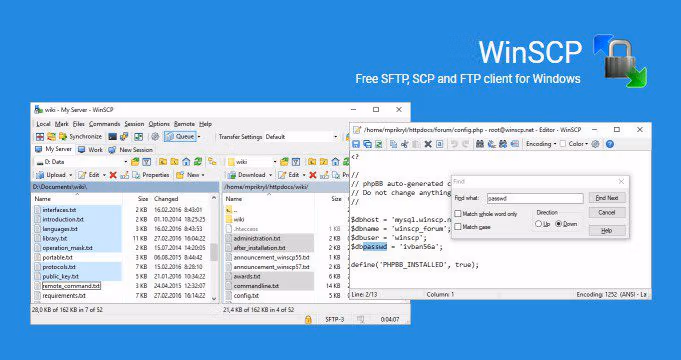Click local panel Home directory icon
681x360 pixels.
coord(186,162)
